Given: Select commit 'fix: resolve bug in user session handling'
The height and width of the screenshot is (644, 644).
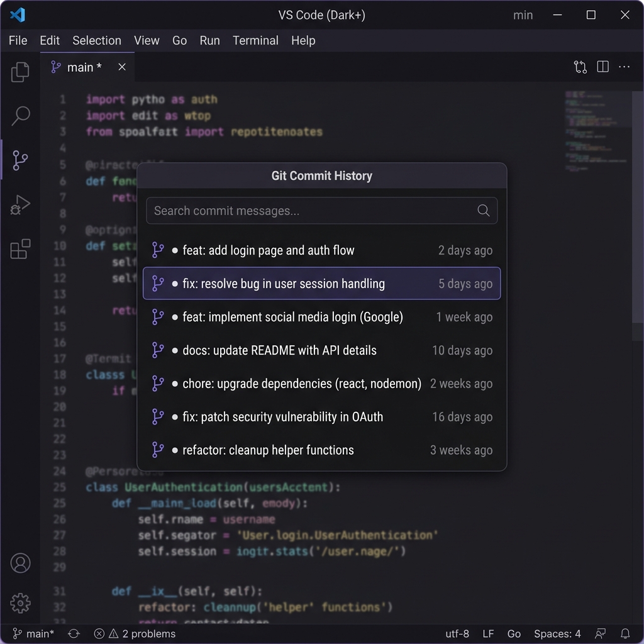Looking at the screenshot, I should (321, 284).
